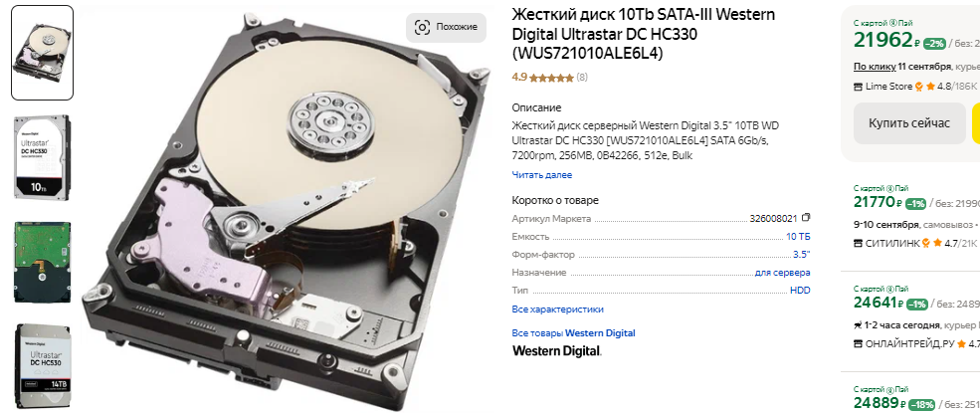Open Все товары Western Digital link
The image size is (980, 413).
tap(573, 333)
